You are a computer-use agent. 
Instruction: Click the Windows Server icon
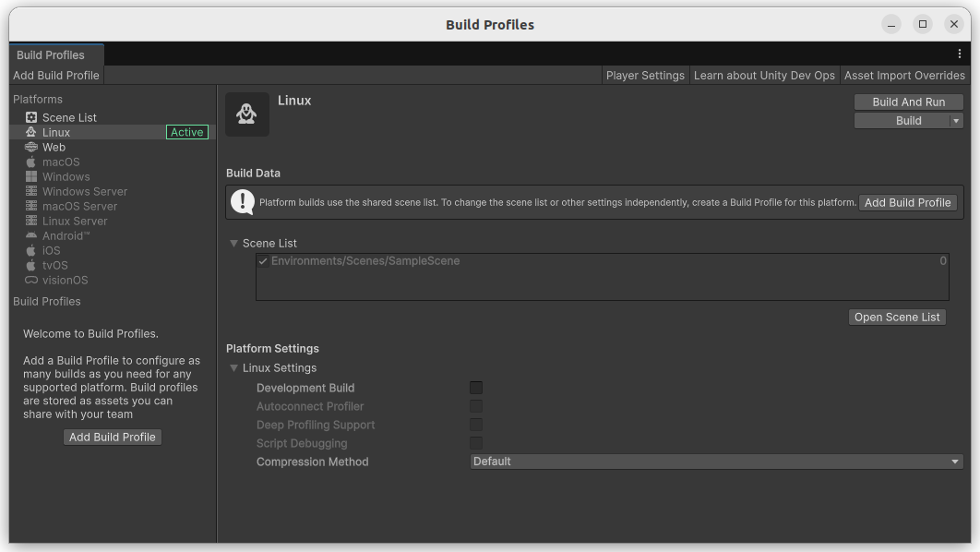click(31, 191)
